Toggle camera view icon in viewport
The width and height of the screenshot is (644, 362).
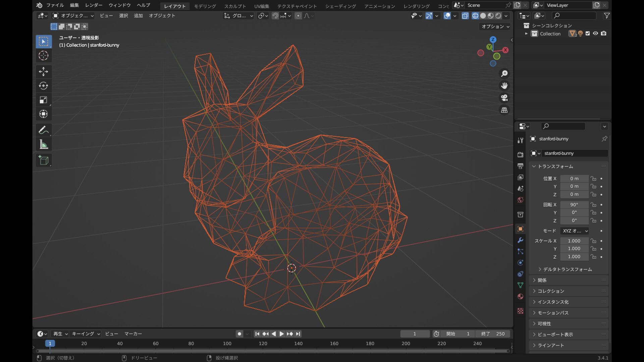click(x=504, y=98)
